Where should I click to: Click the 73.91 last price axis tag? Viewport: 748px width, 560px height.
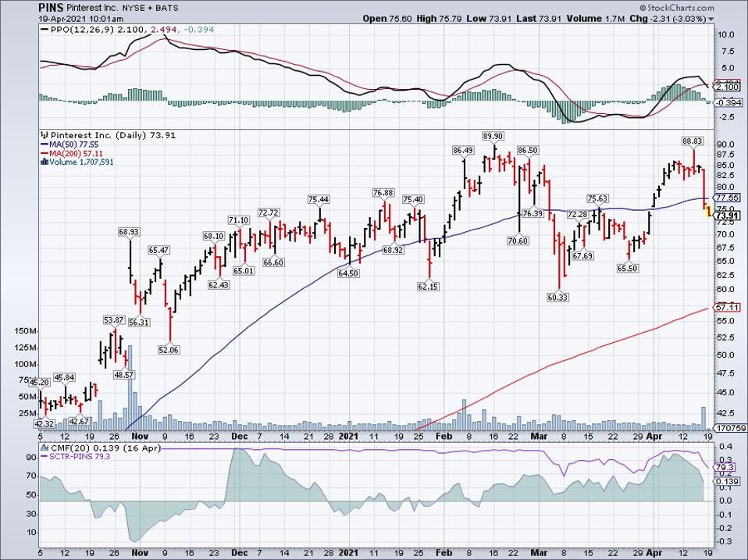pos(727,216)
